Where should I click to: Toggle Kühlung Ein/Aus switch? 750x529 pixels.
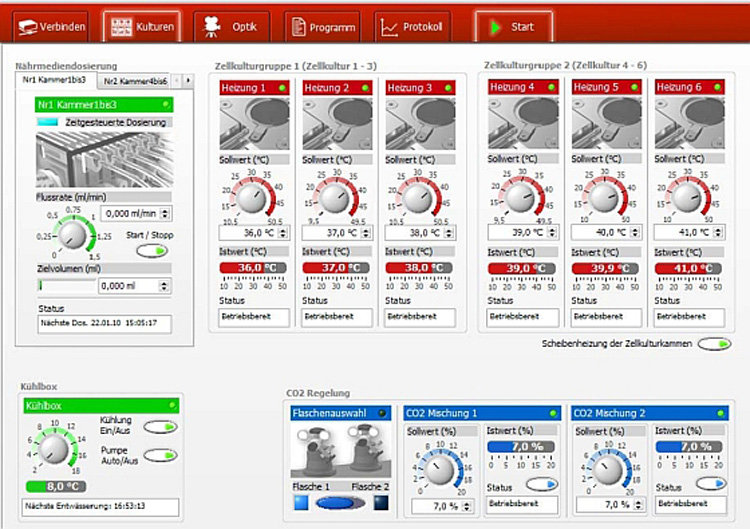click(160, 427)
